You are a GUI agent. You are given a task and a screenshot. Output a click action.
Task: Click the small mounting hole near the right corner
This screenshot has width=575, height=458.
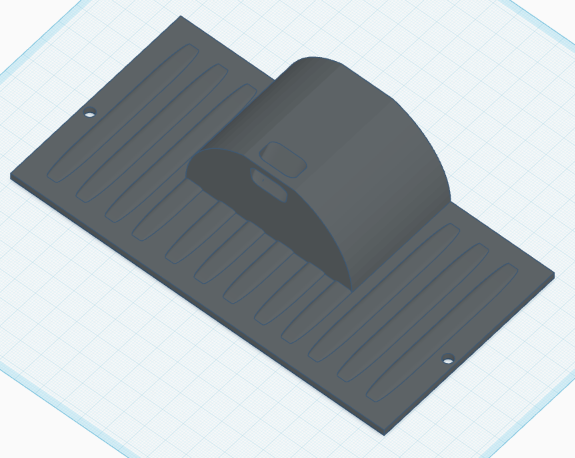point(448,359)
